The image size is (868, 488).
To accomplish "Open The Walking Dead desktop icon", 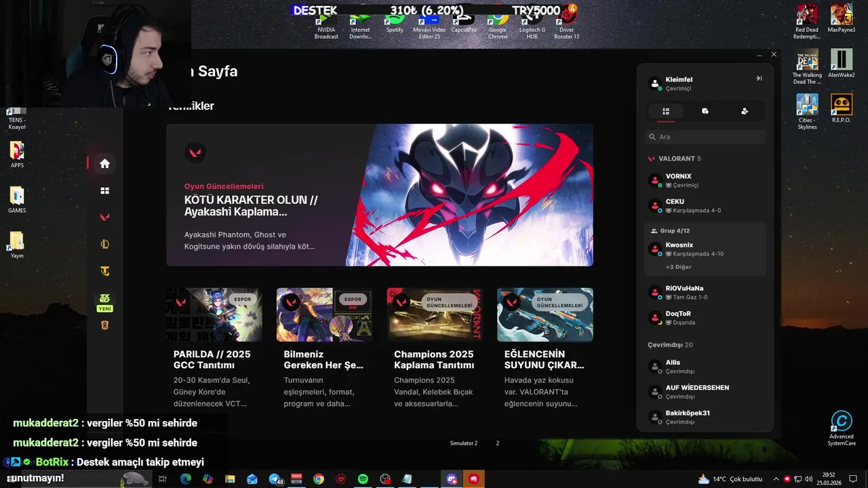I will [807, 67].
